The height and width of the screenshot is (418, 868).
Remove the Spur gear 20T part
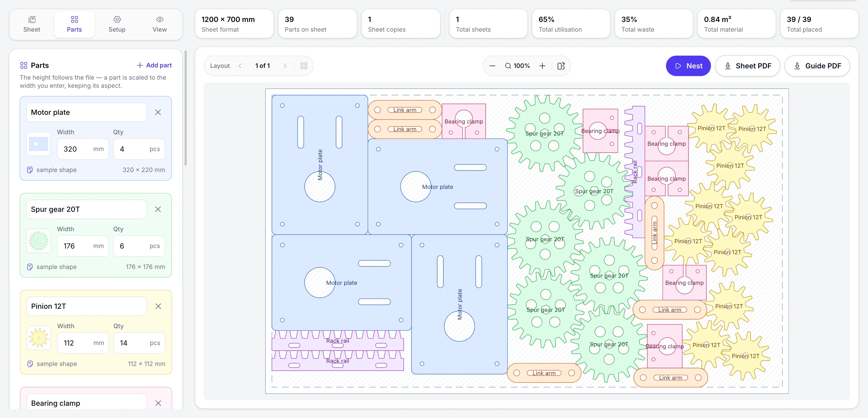(158, 209)
